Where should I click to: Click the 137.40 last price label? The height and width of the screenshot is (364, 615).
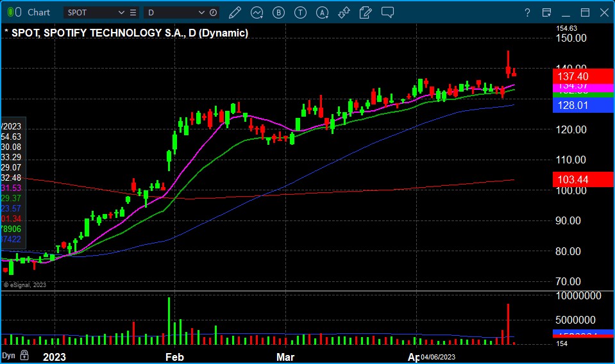pos(583,76)
